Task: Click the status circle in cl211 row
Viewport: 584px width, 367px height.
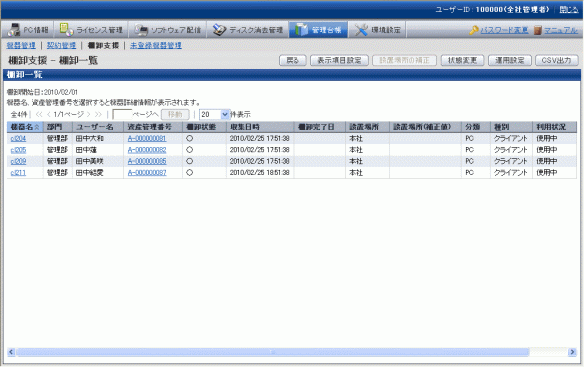Action: (190, 173)
